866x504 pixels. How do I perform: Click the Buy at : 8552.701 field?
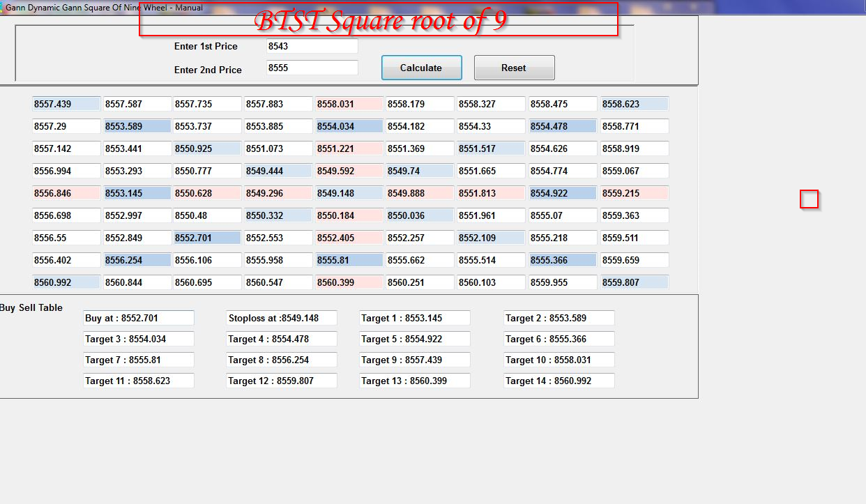pos(138,318)
